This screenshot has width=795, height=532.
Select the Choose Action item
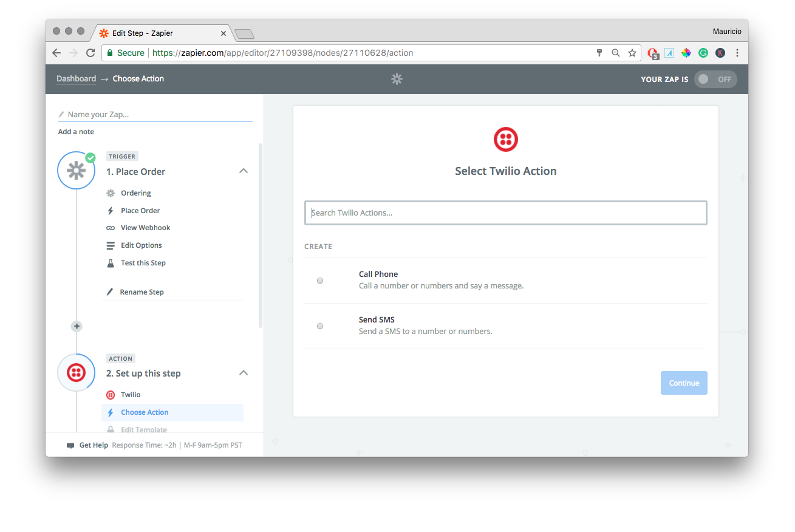[x=172, y=412]
